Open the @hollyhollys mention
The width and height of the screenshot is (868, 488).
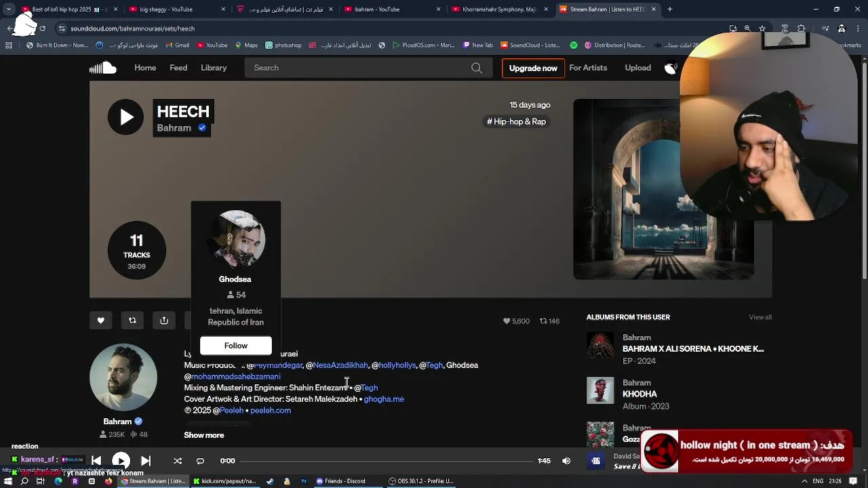(x=393, y=365)
